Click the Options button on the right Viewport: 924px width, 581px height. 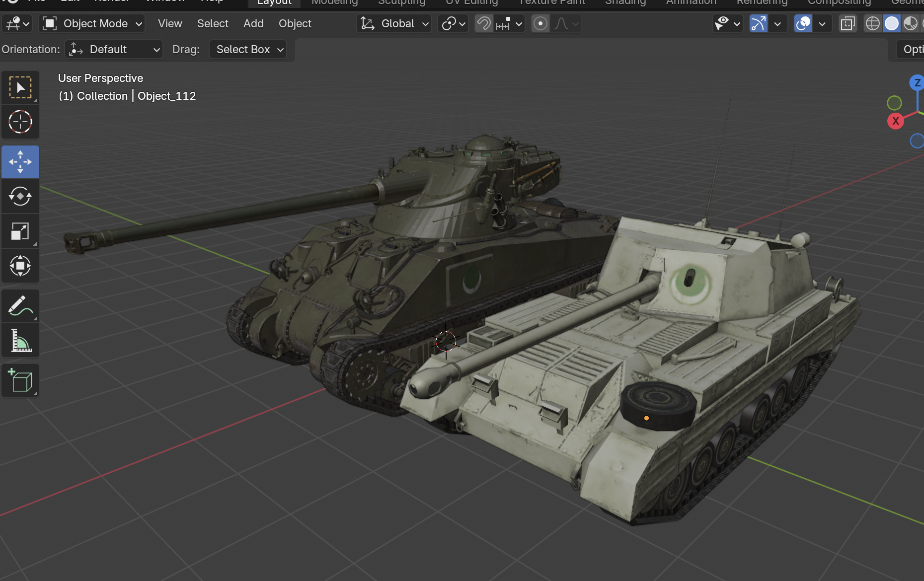tap(914, 49)
